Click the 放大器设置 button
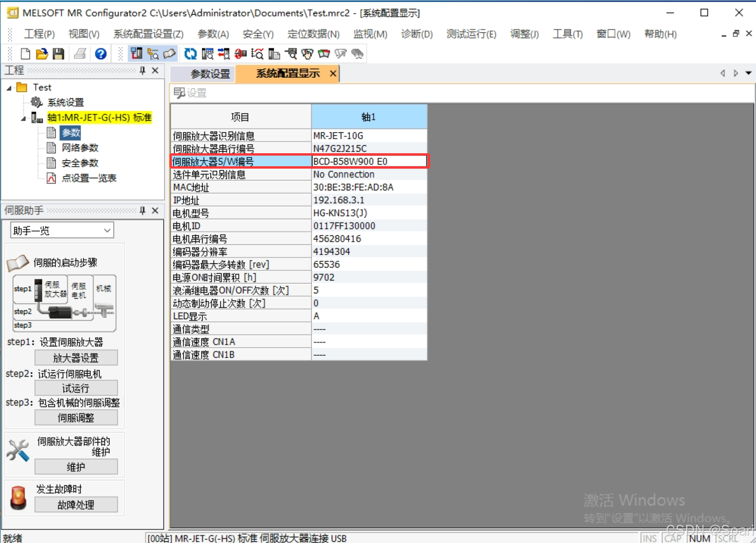The height and width of the screenshot is (543, 756). point(76,358)
